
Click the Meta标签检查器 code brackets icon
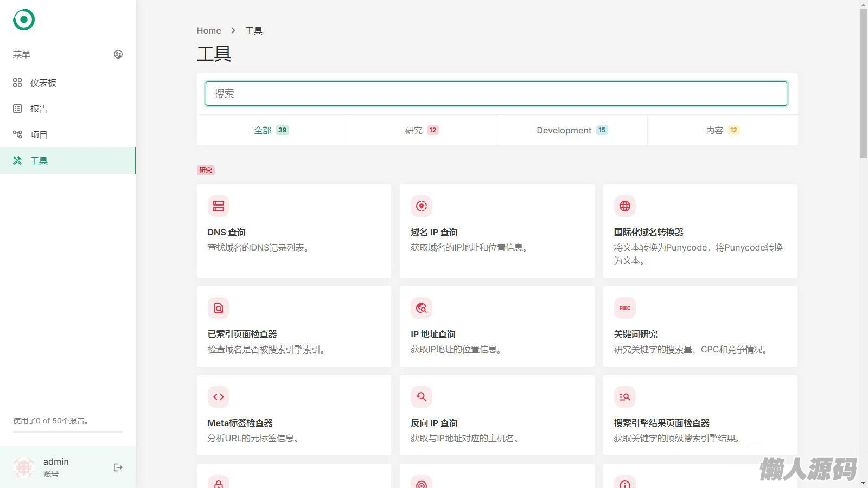click(219, 397)
